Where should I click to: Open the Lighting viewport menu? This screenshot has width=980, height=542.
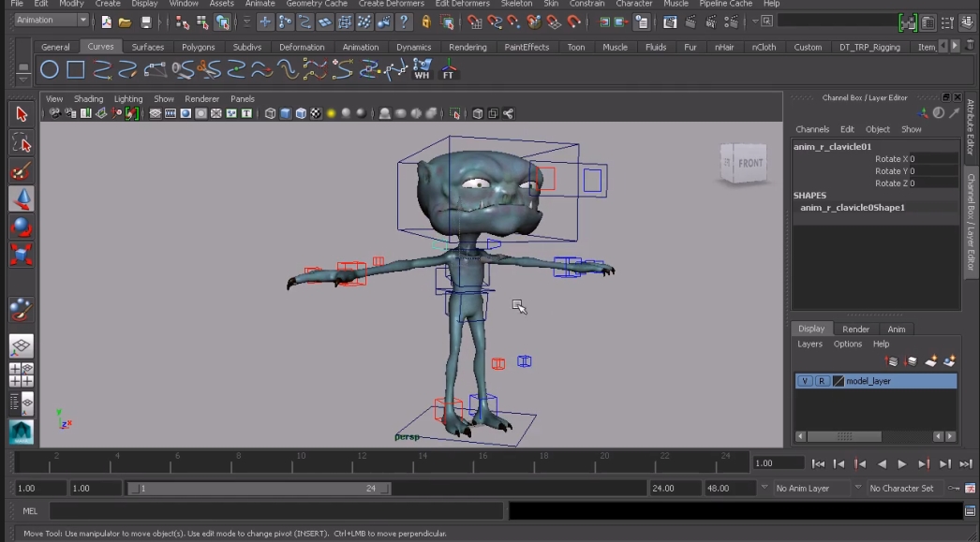[x=128, y=98]
